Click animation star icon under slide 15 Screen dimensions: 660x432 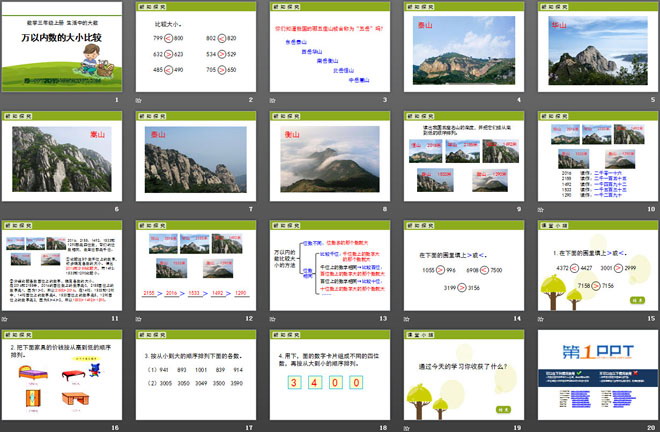[540, 319]
